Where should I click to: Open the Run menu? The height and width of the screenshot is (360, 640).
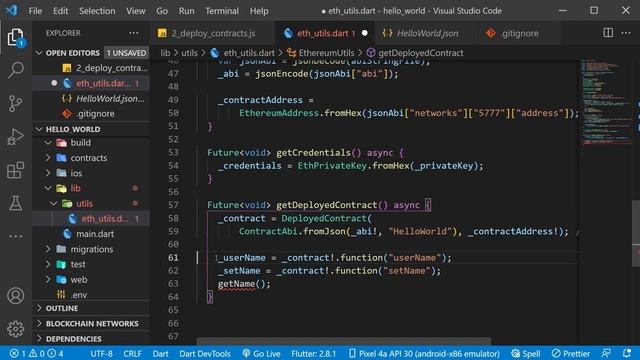[x=187, y=11]
